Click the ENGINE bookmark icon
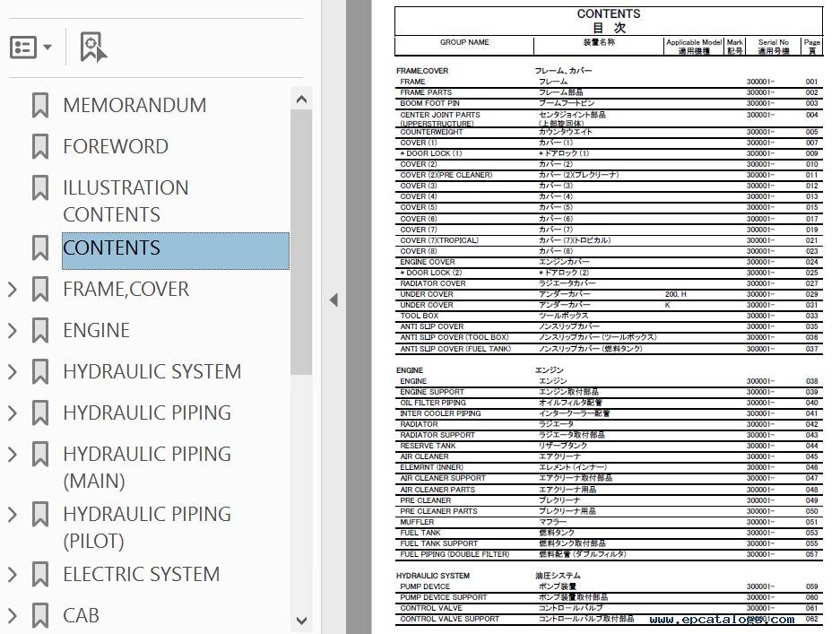This screenshot has width=840, height=634. coord(40,330)
